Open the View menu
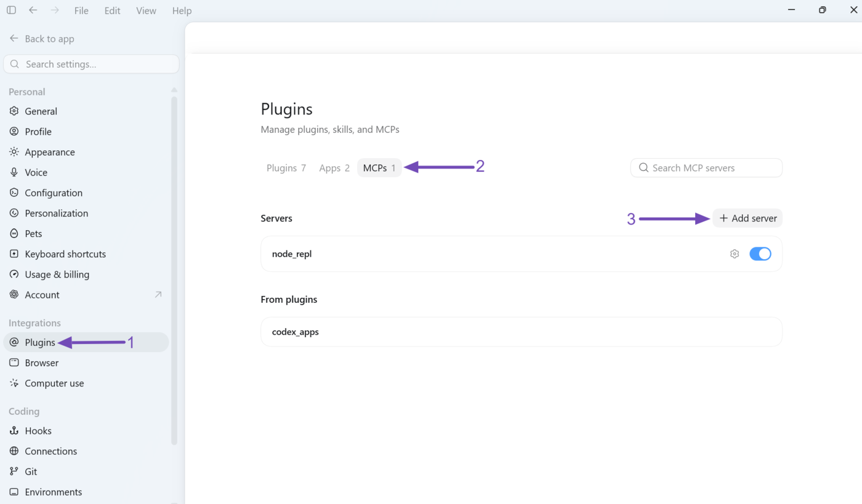This screenshot has width=862, height=504. 146,10
